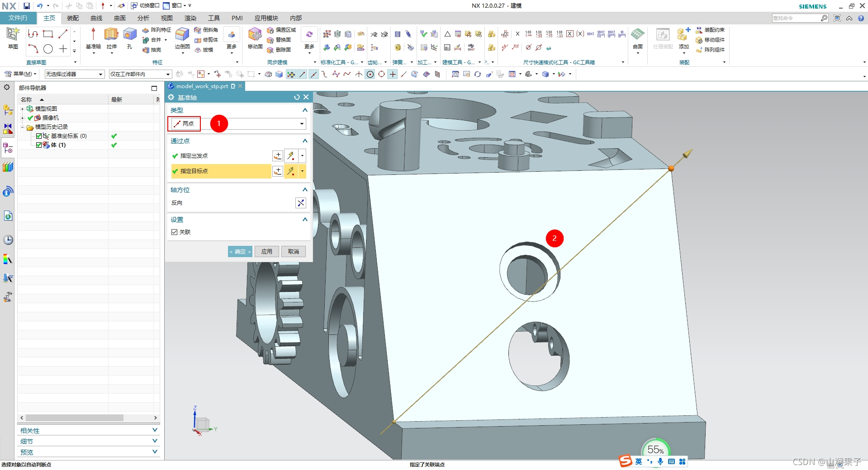Viewport: 868px width, 470px height.
Task: Open the 菜单(M) menu dropdown
Action: pos(21,74)
